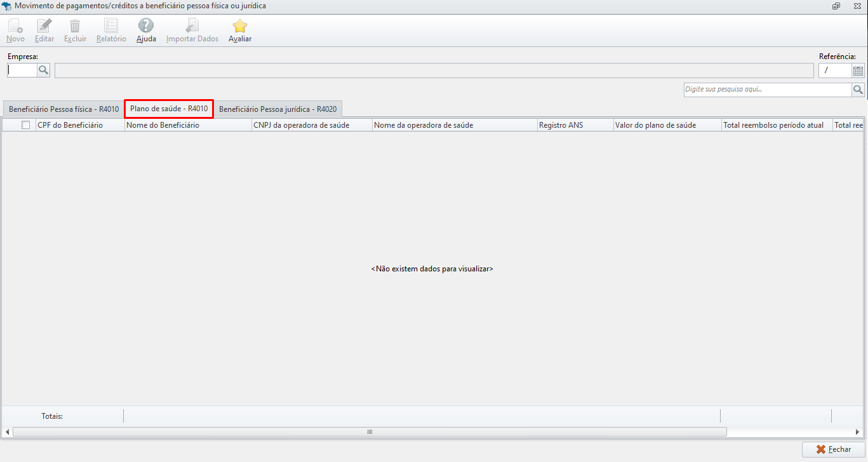The width and height of the screenshot is (868, 462).
Task: Click the 'Totais:' footer label
Action: [52, 416]
